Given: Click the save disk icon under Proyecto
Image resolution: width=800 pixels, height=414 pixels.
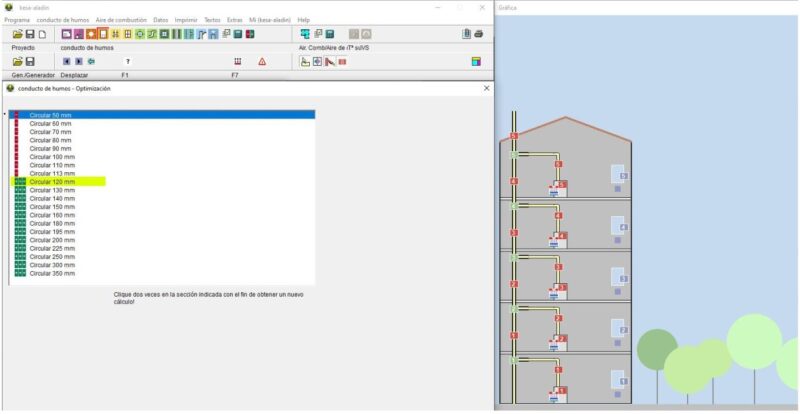Looking at the screenshot, I should click(29, 61).
